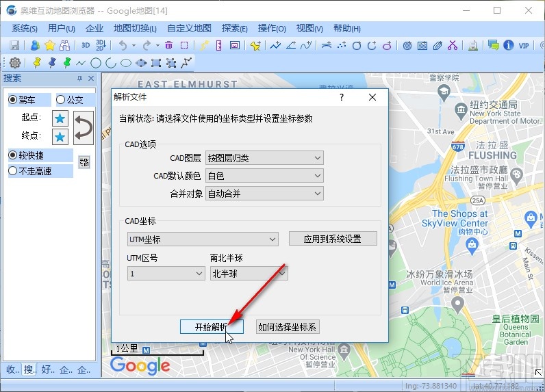Click the swap start/end arrow icon
The image size is (545, 392).
pos(84,128)
